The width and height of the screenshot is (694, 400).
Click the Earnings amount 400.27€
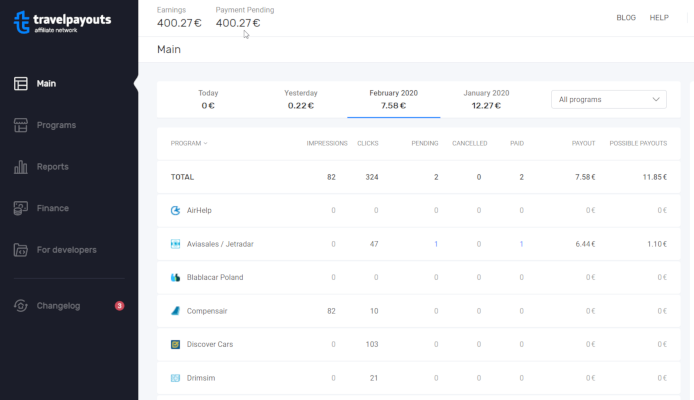179,23
